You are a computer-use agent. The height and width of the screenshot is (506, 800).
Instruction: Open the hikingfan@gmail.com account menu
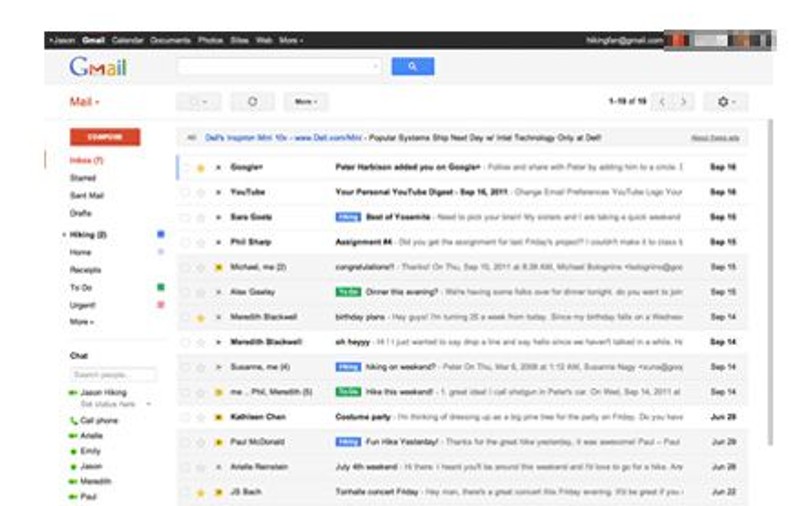point(624,40)
